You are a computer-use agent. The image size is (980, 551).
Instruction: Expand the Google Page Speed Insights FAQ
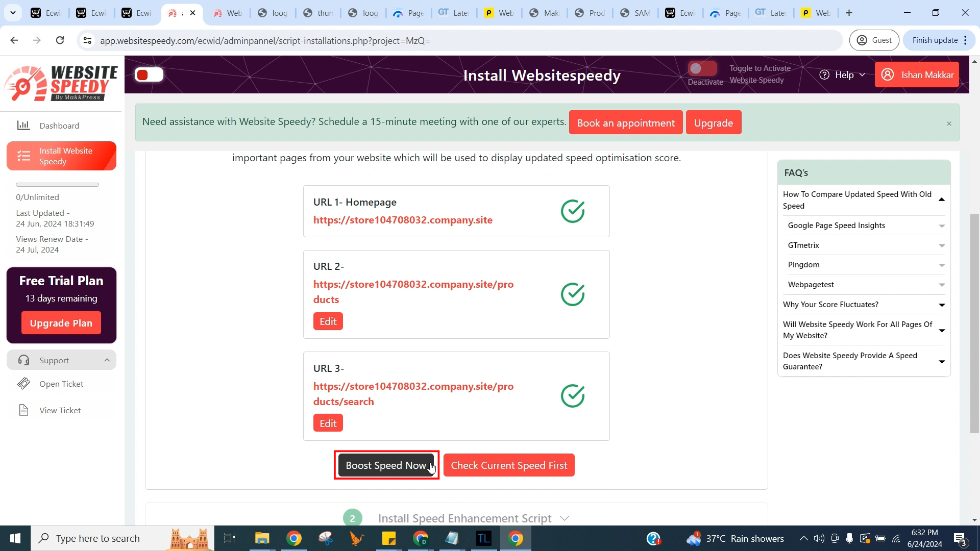point(866,226)
